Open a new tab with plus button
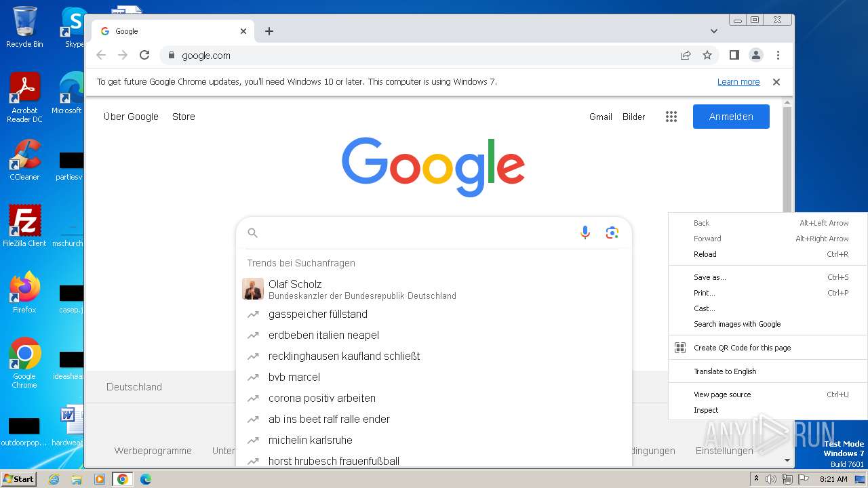The image size is (868, 488). pyautogui.click(x=269, y=31)
